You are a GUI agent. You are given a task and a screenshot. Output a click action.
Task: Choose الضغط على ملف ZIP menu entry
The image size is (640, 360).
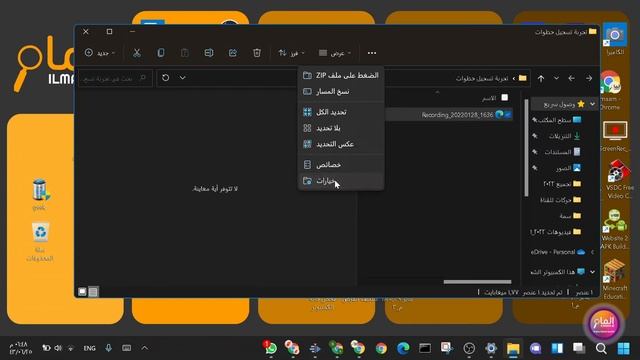pos(341,76)
